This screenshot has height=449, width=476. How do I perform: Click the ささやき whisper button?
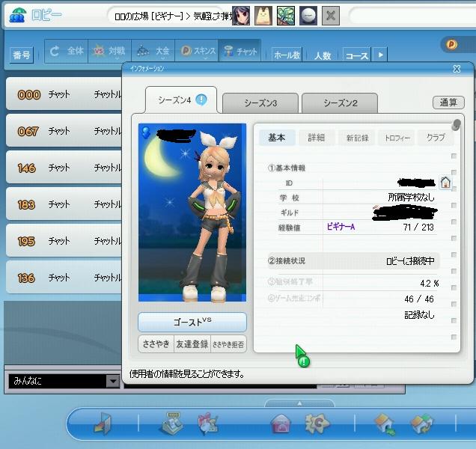click(156, 344)
